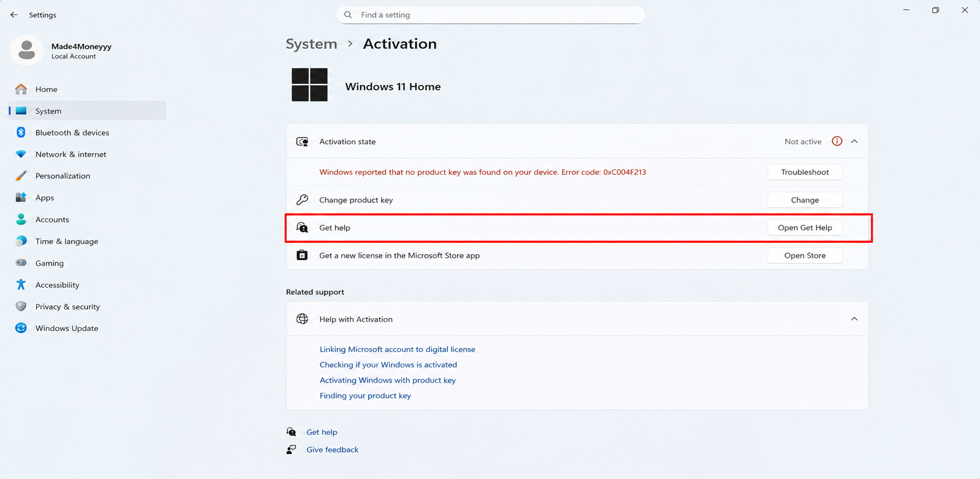Click the Accounts person icon
This screenshot has height=479, width=980.
21,219
